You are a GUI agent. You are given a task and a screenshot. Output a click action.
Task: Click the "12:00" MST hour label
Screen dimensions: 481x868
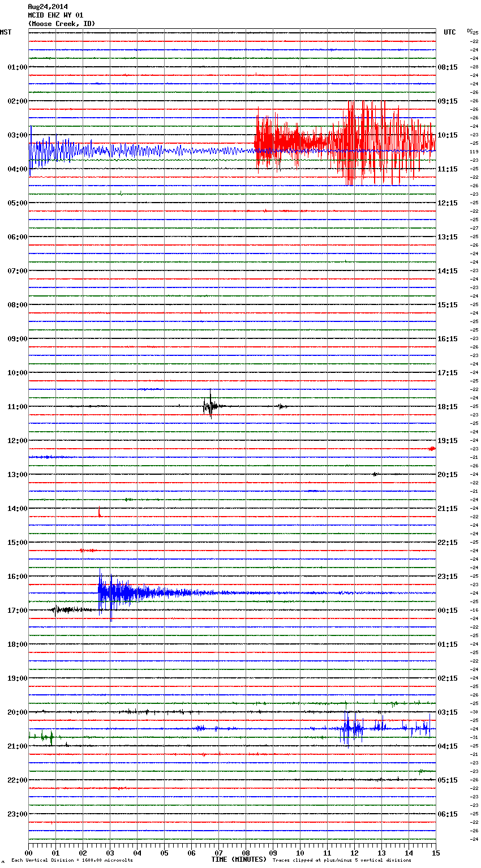coord(18,440)
